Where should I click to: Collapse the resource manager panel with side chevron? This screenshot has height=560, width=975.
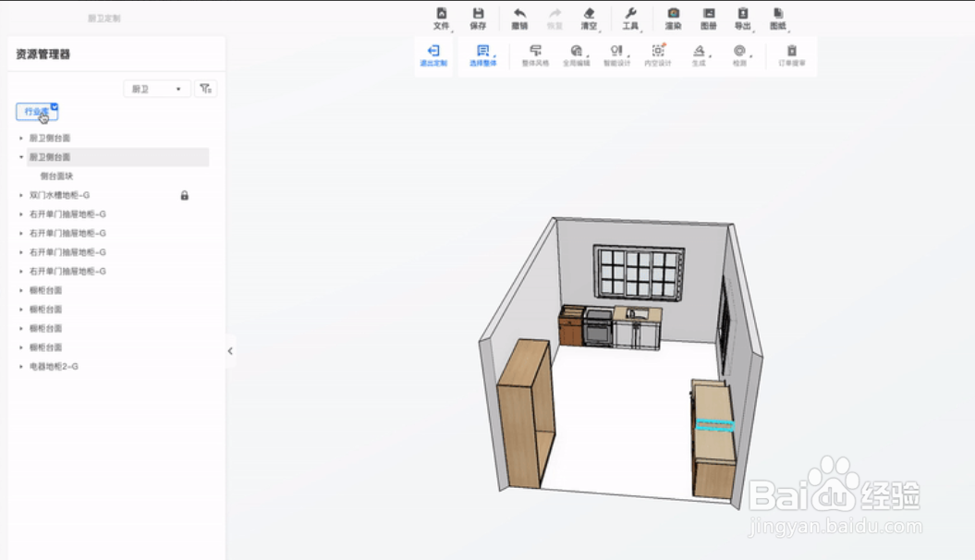230,351
